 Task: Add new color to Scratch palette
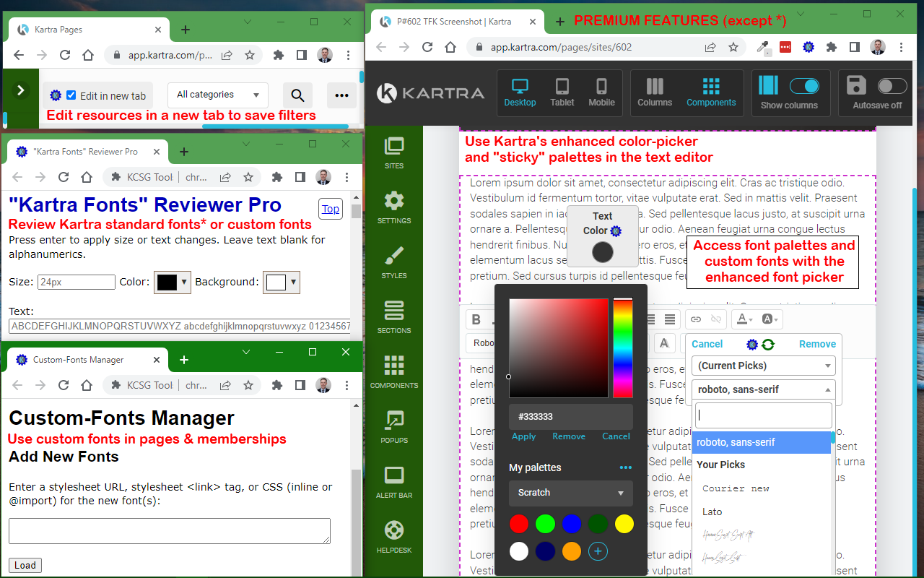(x=598, y=552)
